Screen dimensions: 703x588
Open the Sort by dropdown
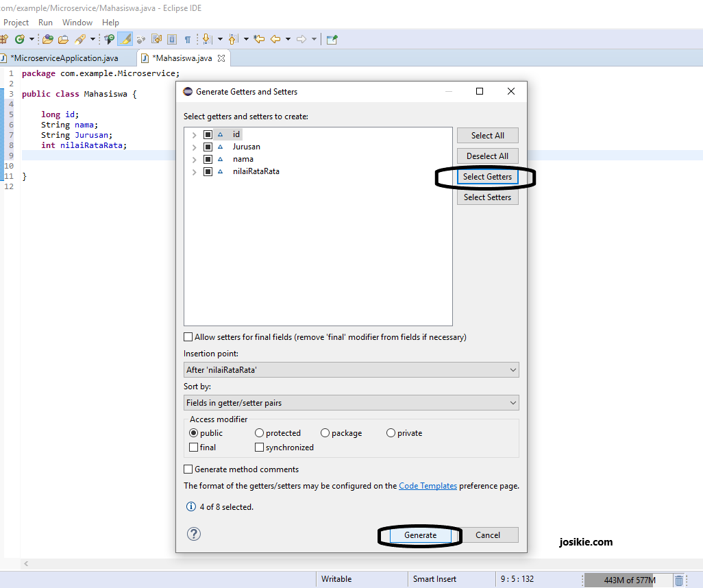click(x=513, y=402)
